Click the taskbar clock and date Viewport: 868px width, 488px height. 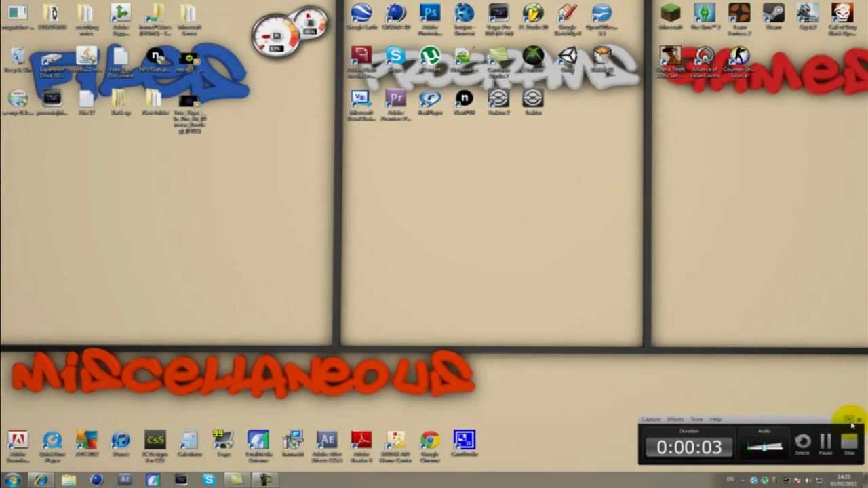tap(844, 480)
